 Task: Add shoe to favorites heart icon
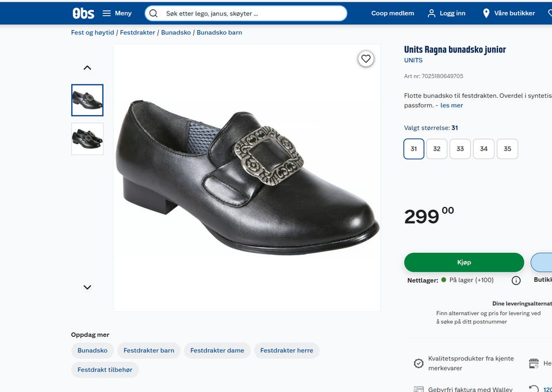pyautogui.click(x=366, y=59)
